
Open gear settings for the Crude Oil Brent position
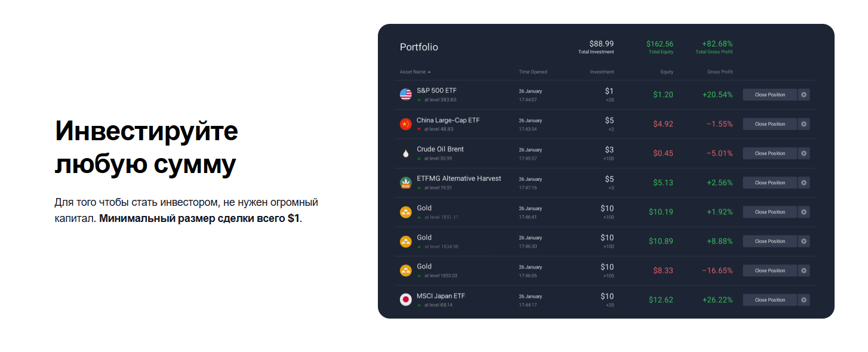coord(804,153)
